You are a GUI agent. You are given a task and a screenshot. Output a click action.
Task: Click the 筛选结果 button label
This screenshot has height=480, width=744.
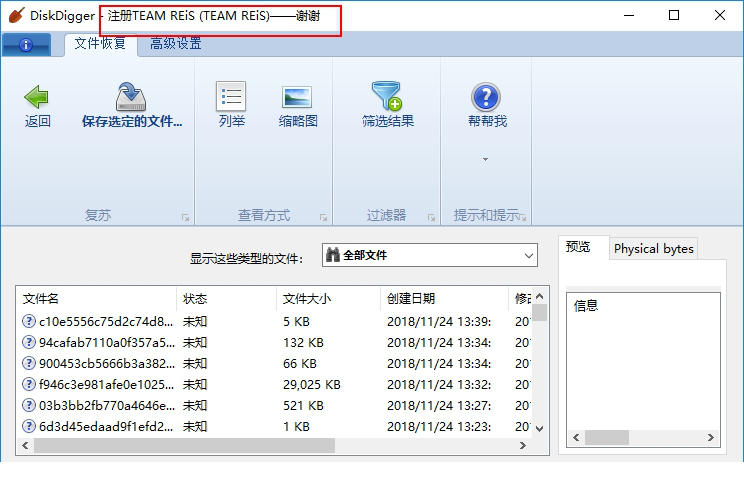(388, 121)
